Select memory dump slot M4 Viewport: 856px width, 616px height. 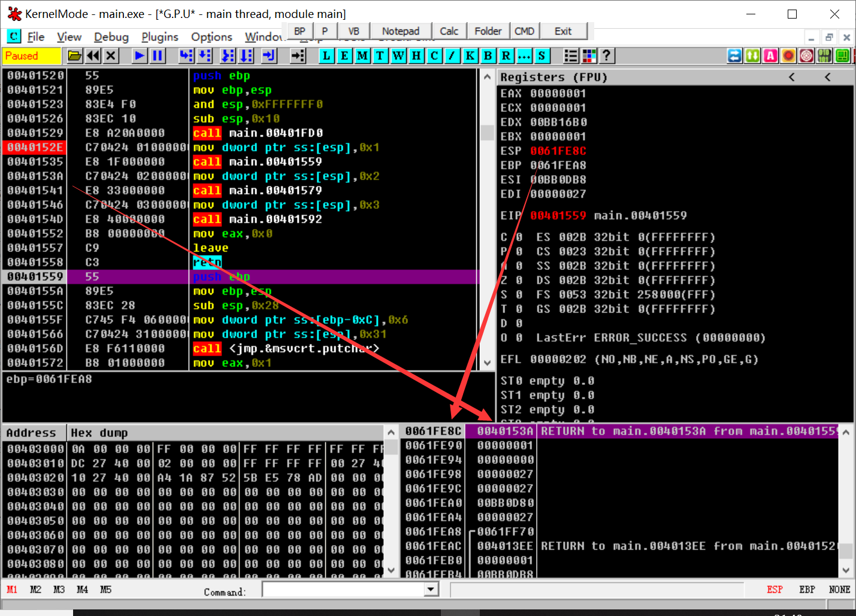pyautogui.click(x=82, y=590)
